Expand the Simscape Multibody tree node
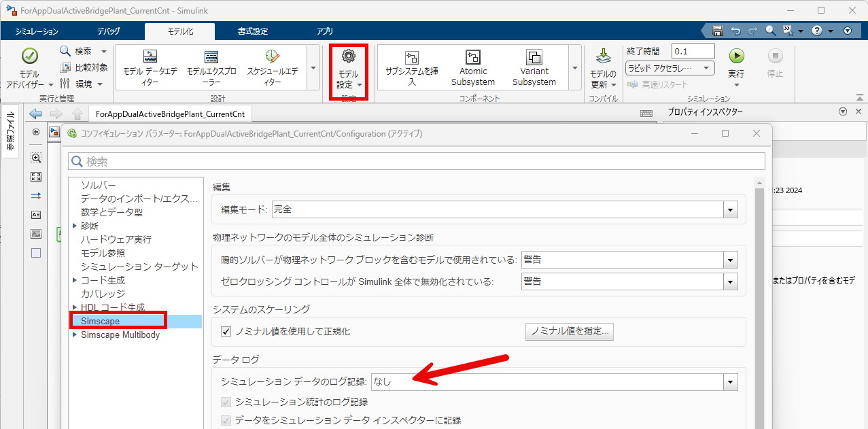The width and height of the screenshot is (868, 429). tap(75, 334)
